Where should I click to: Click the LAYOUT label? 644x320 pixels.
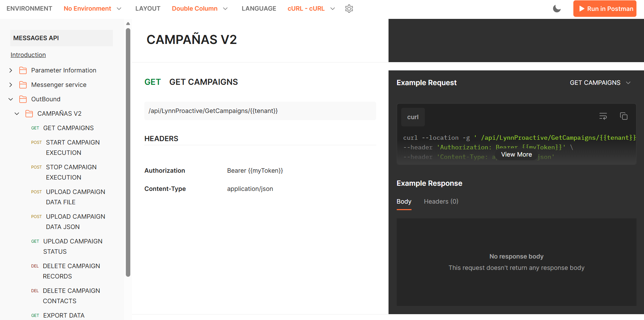[148, 9]
